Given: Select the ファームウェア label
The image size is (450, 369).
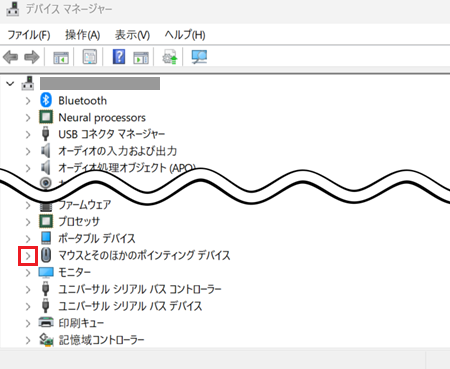Looking at the screenshot, I should coord(85,205).
